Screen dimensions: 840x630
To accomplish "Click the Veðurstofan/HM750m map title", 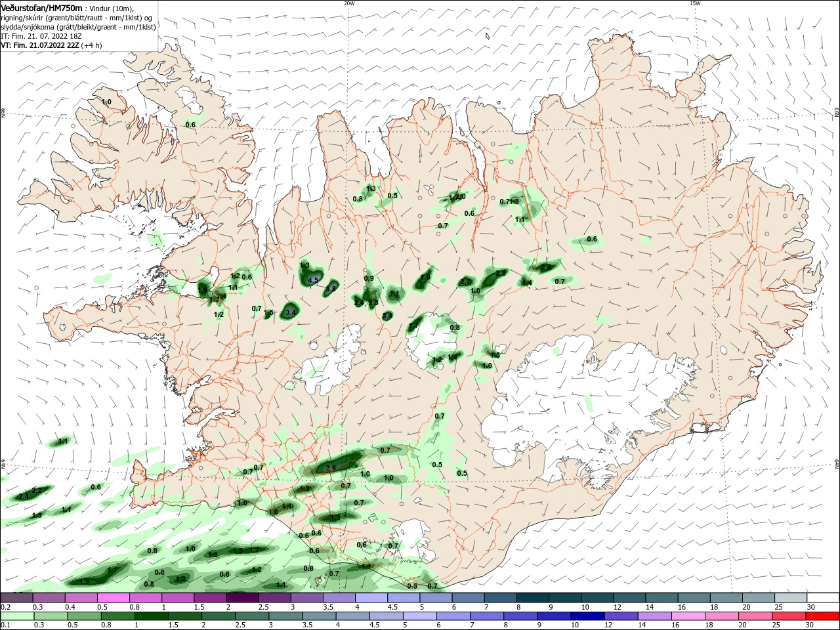I will [x=41, y=8].
